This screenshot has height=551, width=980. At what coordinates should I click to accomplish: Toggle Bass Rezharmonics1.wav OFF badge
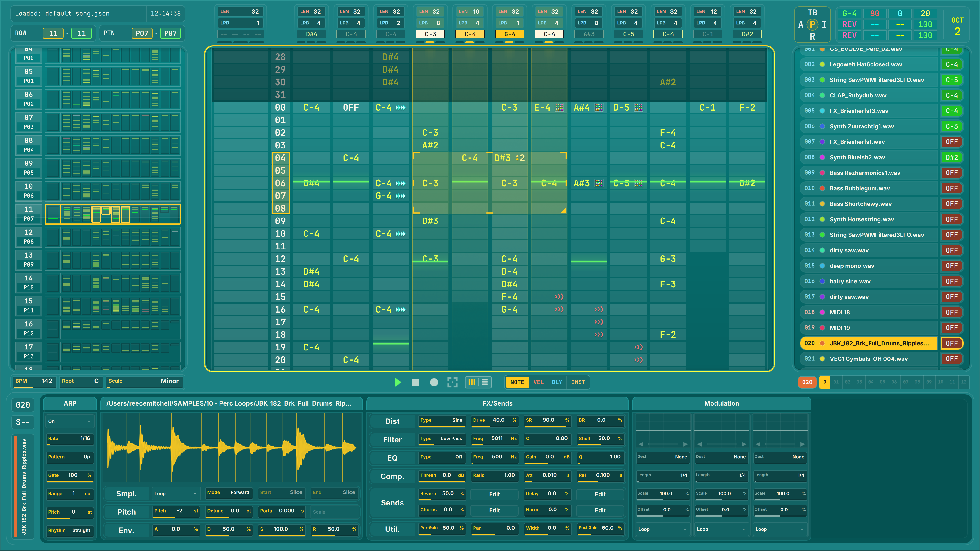tap(951, 173)
